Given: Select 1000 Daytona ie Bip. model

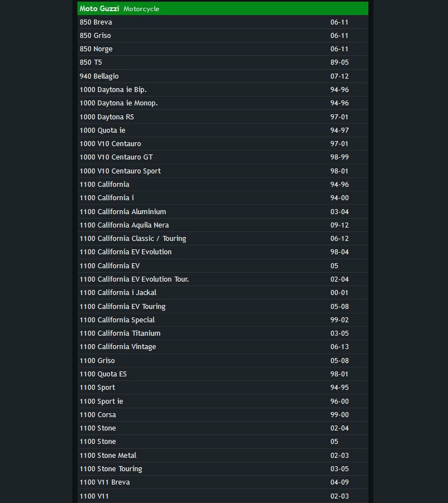Looking at the screenshot, I should tap(113, 90).
